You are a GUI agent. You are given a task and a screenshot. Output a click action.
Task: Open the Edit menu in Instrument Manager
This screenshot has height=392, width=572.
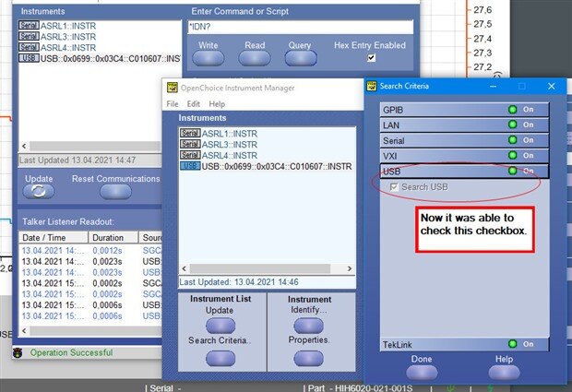194,104
